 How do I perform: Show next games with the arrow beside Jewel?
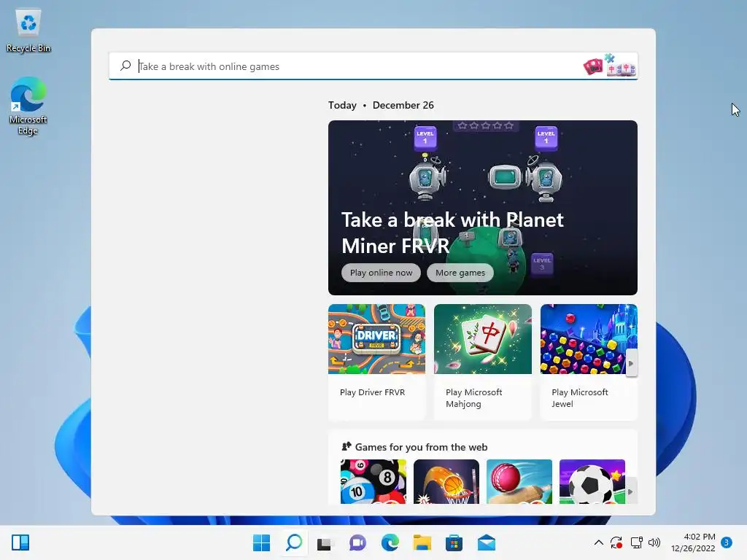point(631,363)
